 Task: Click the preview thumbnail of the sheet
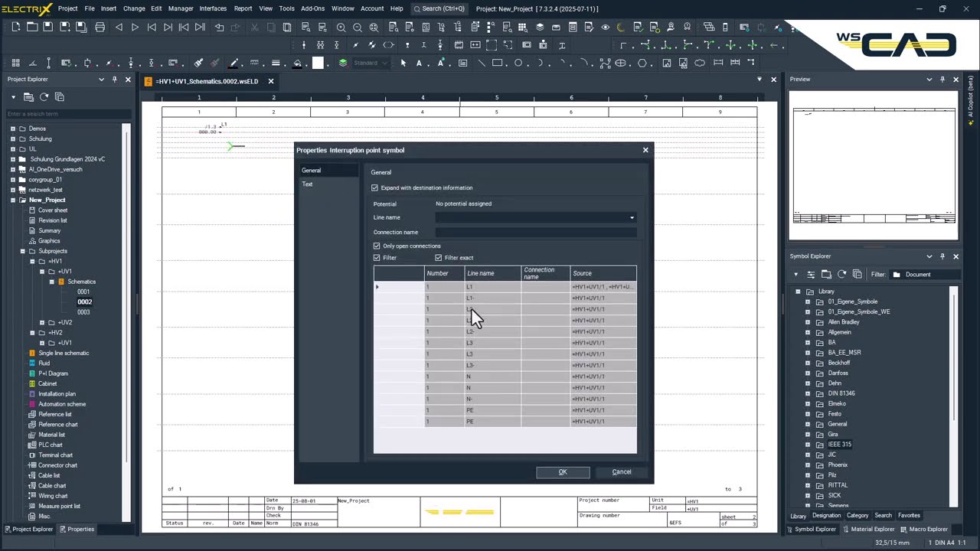(874, 167)
